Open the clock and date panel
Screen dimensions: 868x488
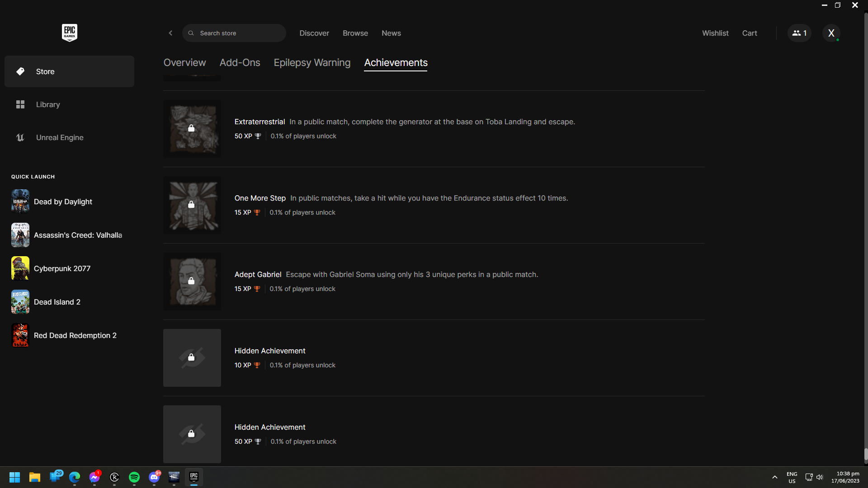[845, 477]
